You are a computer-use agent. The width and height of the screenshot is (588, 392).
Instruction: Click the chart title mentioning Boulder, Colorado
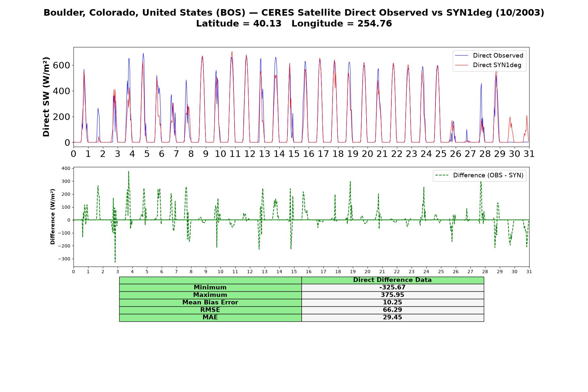[x=294, y=13]
